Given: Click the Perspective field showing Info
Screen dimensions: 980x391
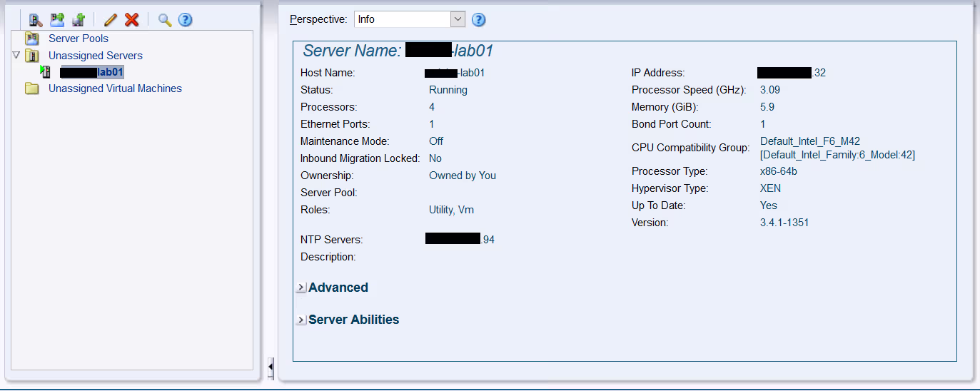Looking at the screenshot, I should coord(402,19).
